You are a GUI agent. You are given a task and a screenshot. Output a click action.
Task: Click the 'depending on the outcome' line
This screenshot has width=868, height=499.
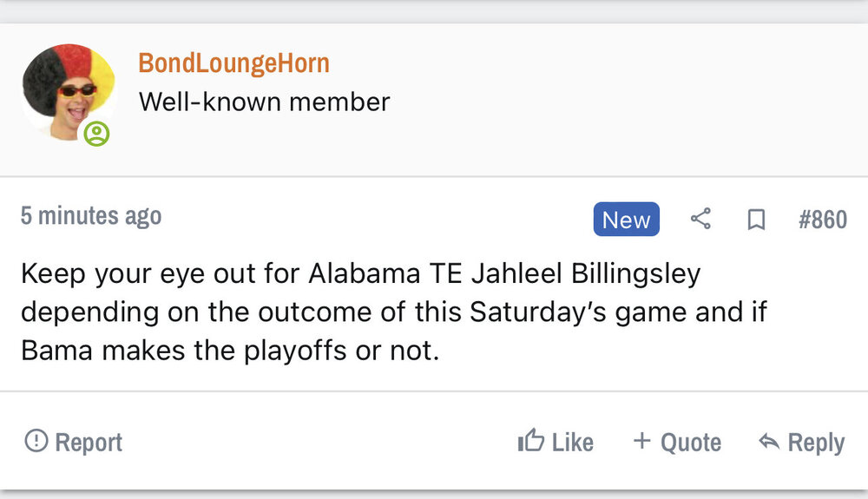(393, 312)
